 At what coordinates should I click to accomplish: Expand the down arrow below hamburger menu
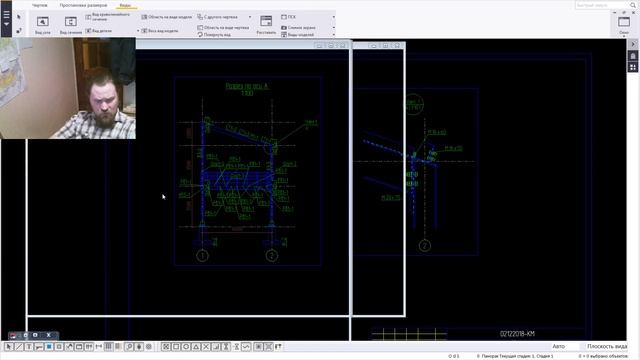pos(6,24)
